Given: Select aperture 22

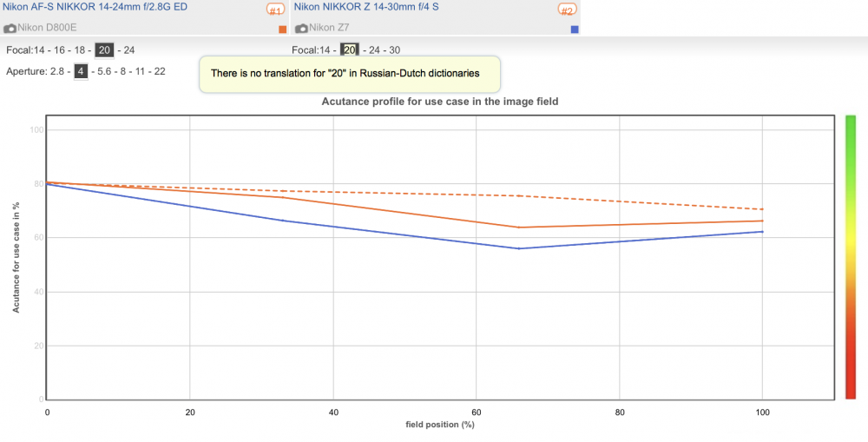Looking at the screenshot, I should pos(160,71).
